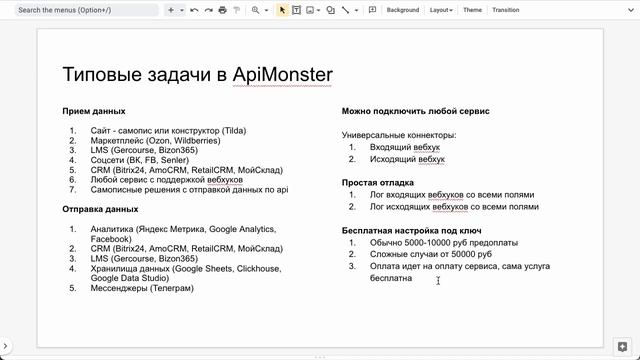Screen dimensions: 640x360
Task: Open the zoom level dropdown arrow
Action: point(266,10)
